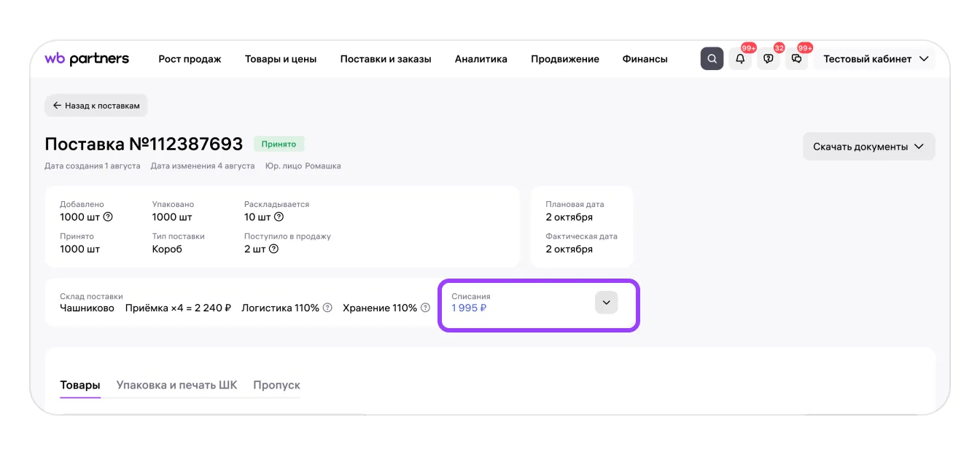
Task: Click Дата изменения 4 августа text
Action: click(203, 166)
